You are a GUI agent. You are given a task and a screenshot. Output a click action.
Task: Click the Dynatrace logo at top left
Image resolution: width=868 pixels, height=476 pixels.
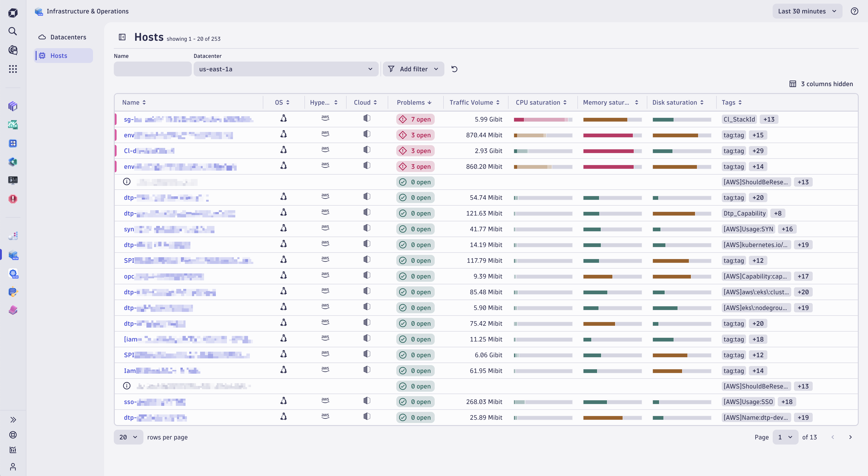tap(13, 13)
